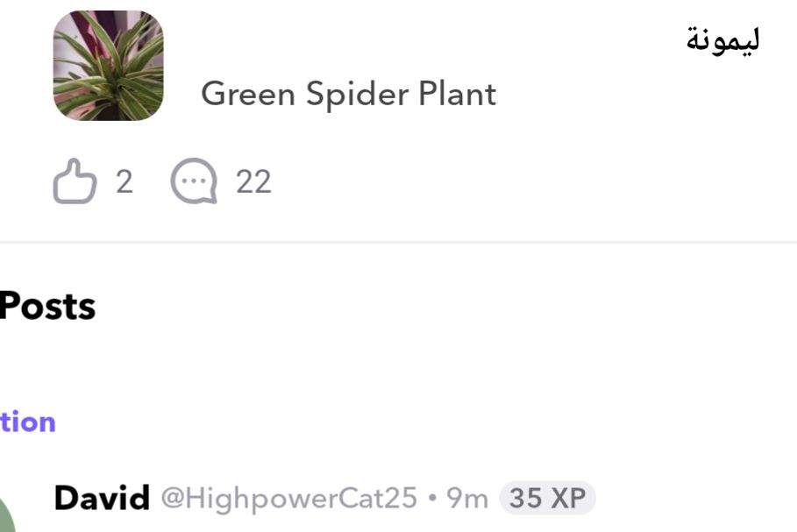Click the comment count of 22
The width and height of the screenshot is (797, 532).
pos(253,182)
